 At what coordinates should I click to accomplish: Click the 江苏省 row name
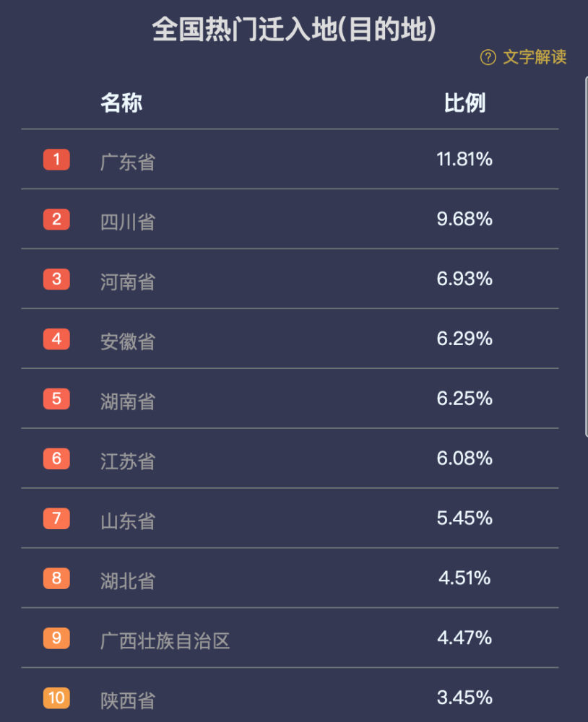pyautogui.click(x=128, y=461)
